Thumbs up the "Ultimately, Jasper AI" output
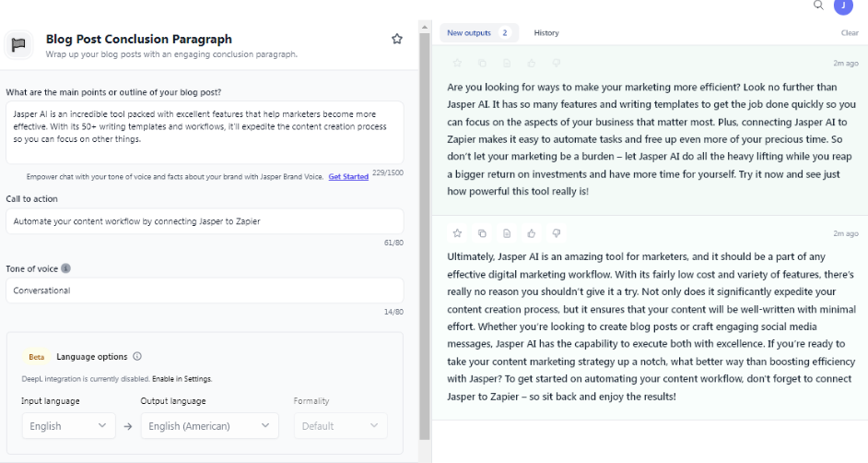 [532, 233]
